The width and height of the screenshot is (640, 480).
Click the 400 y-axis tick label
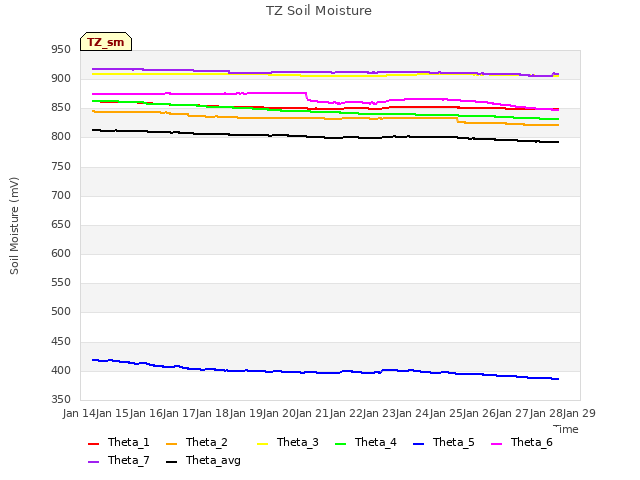click(x=61, y=371)
